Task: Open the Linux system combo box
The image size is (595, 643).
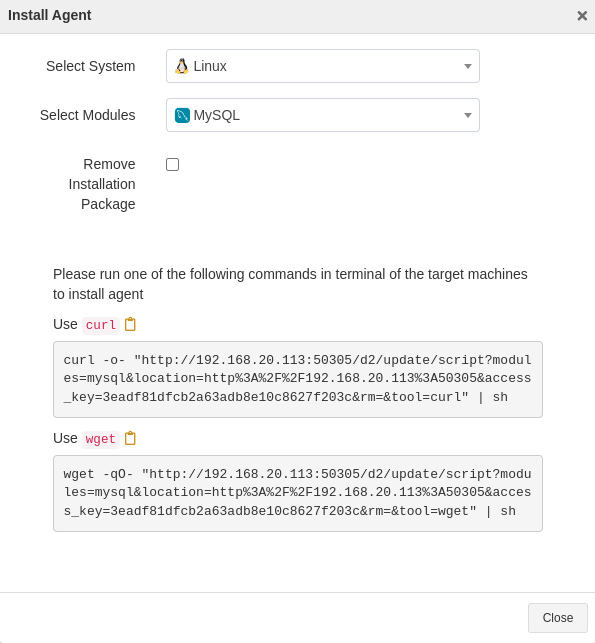Action: 323,66
